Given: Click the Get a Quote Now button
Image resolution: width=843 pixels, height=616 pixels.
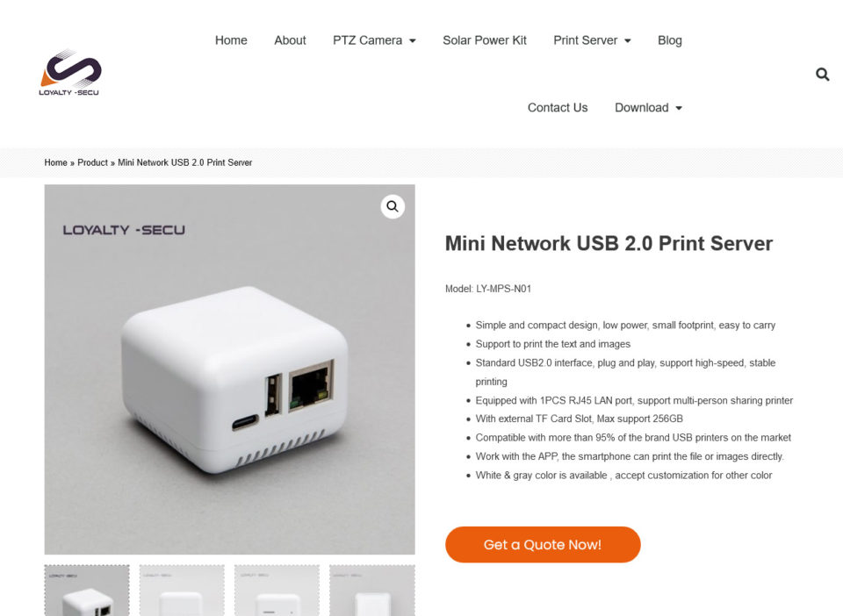Looking at the screenshot, I should (x=543, y=545).
